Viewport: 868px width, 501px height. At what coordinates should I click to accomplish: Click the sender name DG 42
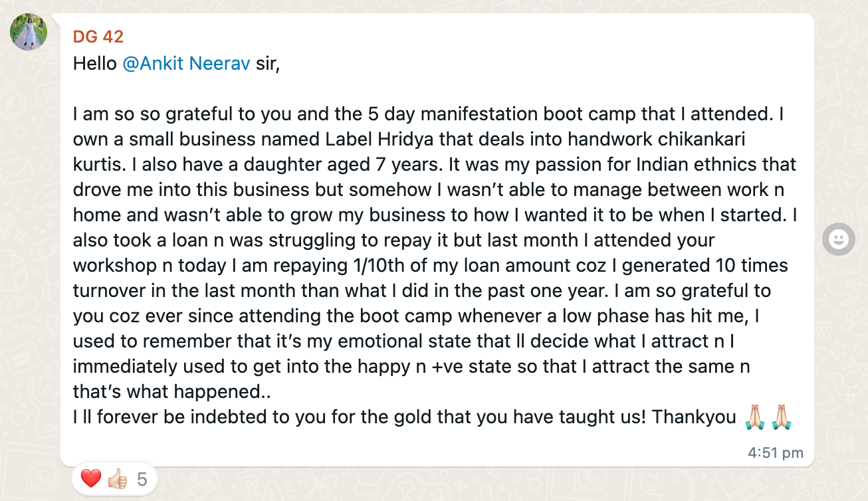[x=98, y=37]
